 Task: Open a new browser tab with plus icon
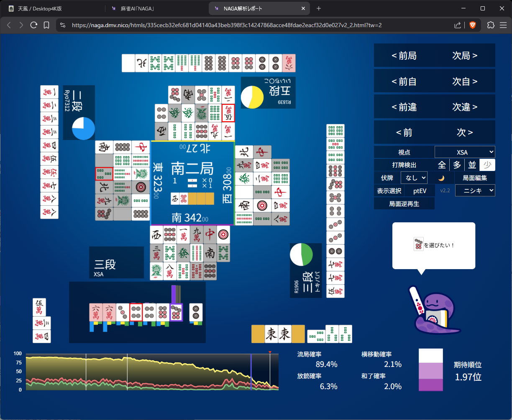click(319, 8)
